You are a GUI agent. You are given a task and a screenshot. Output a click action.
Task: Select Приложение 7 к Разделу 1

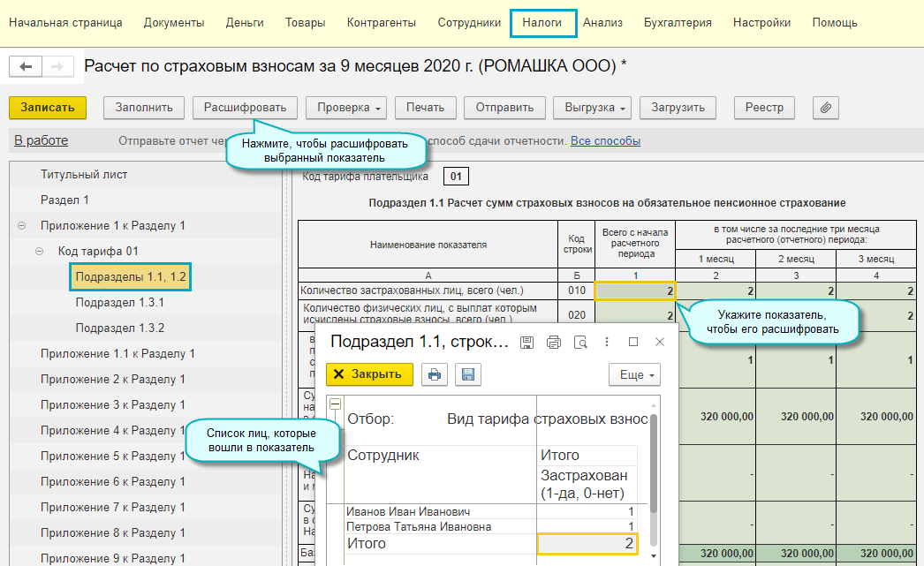coord(112,507)
